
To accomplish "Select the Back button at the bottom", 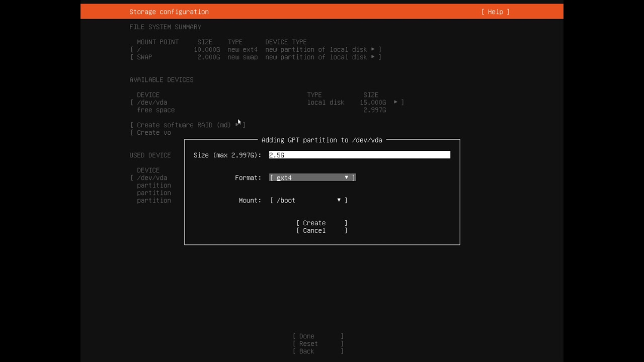I will (x=318, y=351).
